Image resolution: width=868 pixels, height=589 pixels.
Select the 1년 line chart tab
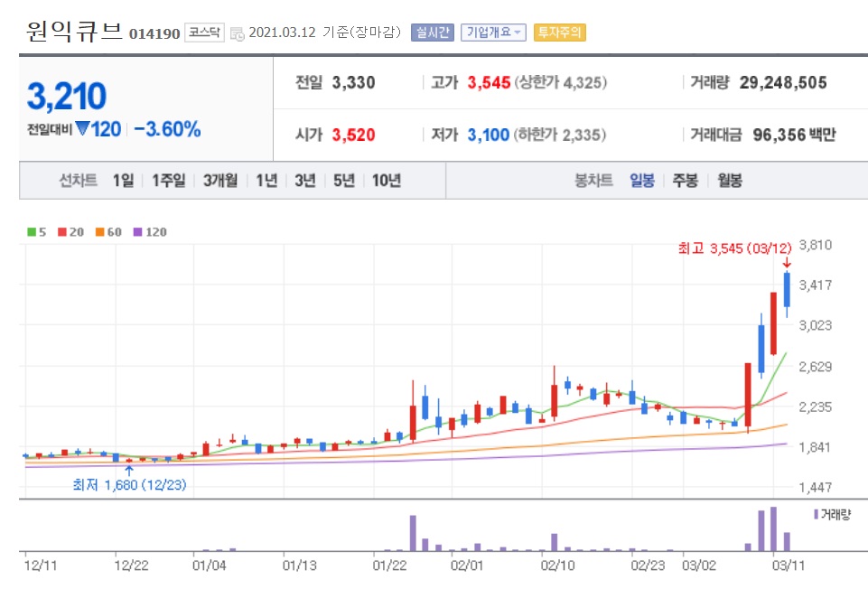[x=266, y=181]
